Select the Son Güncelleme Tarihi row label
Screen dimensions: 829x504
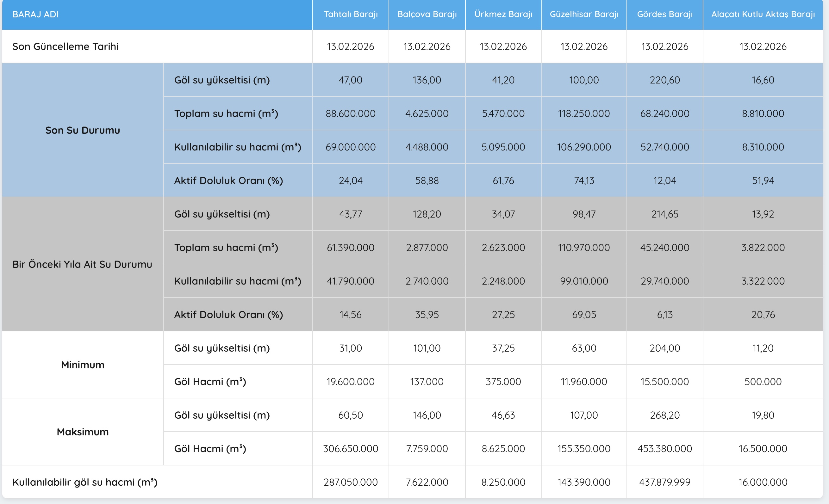65,46
